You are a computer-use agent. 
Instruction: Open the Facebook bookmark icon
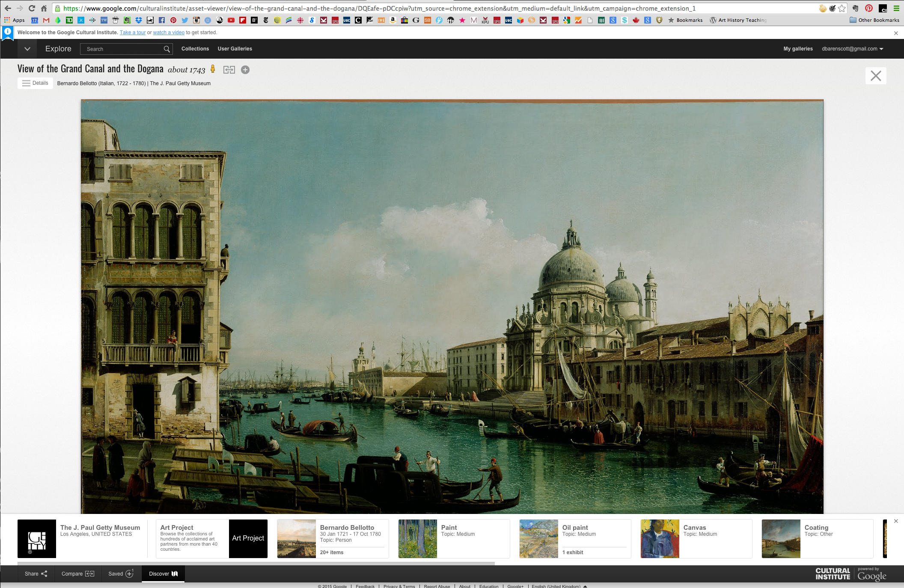point(162,20)
